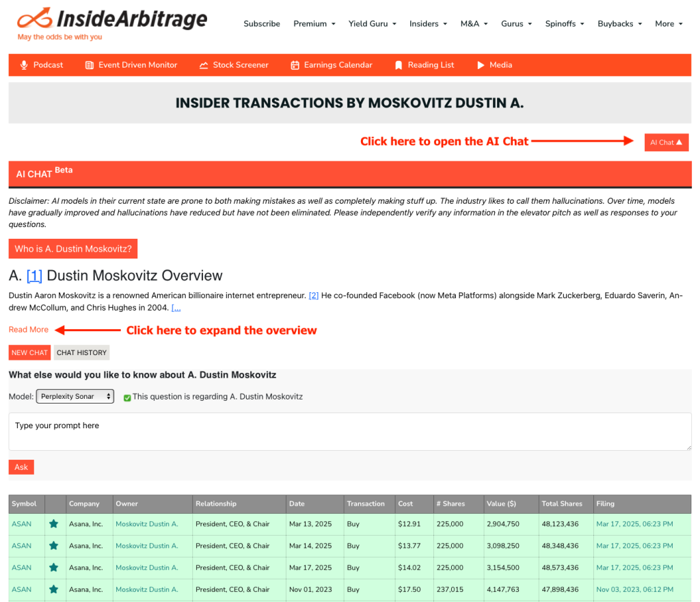Click the Read More link
700x602 pixels.
point(29,330)
